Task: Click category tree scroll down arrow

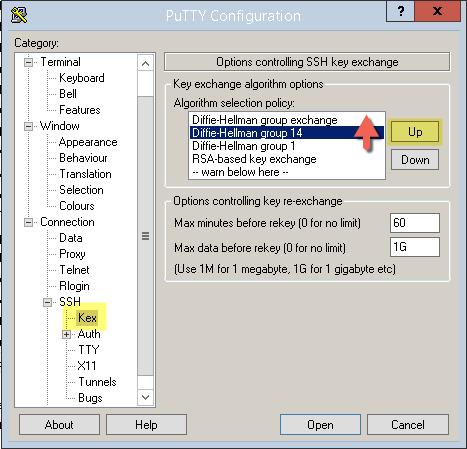Action: [145, 397]
